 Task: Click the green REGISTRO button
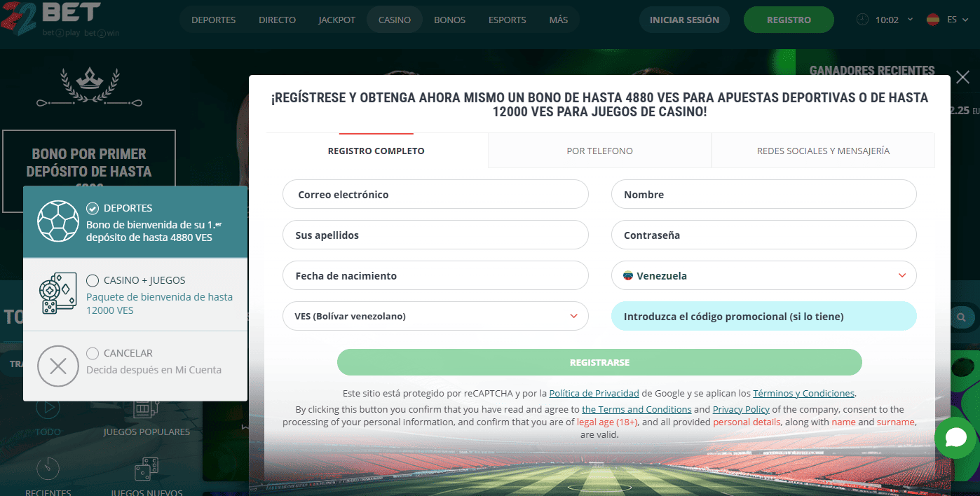[x=789, y=20]
